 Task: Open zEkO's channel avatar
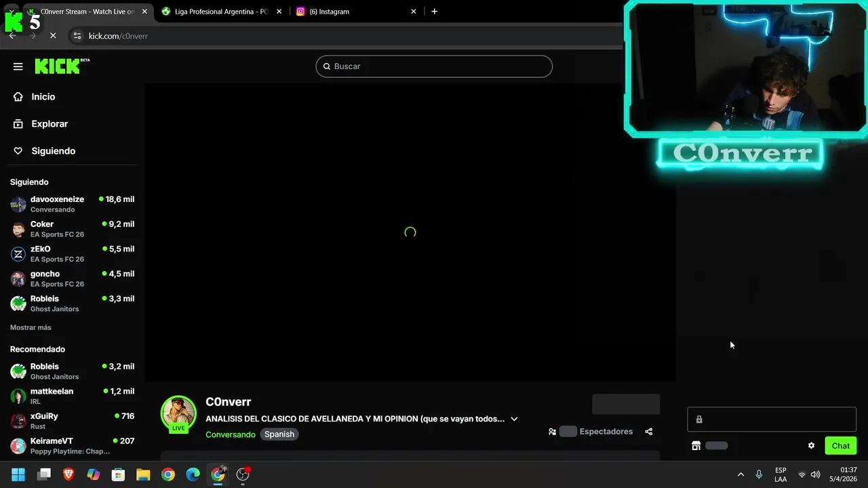(18, 254)
